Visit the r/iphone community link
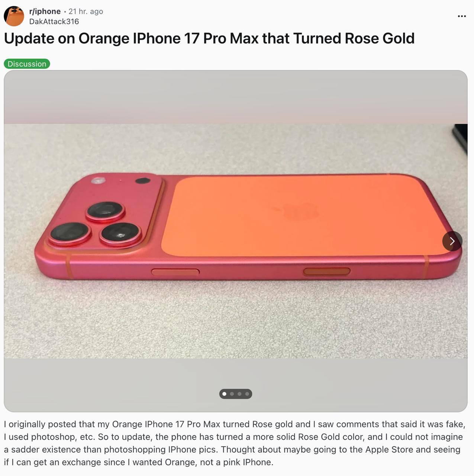The height and width of the screenshot is (476, 474). [45, 12]
